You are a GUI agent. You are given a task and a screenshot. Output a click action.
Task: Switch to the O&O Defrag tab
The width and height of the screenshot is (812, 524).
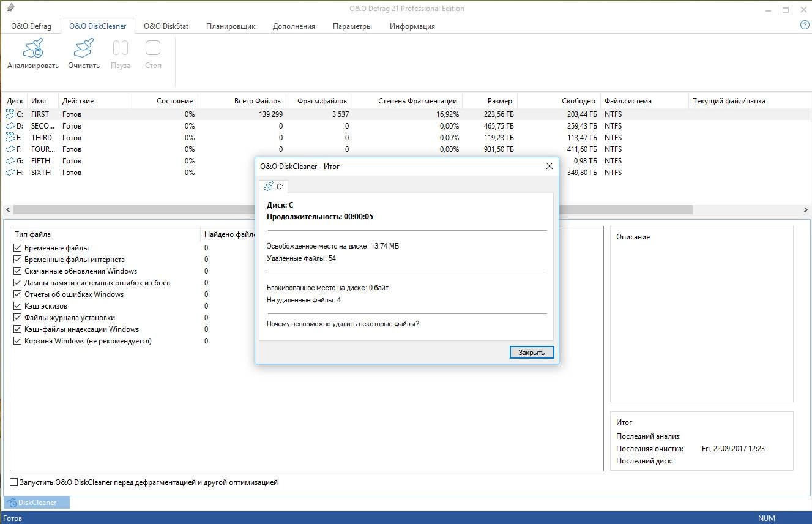click(x=31, y=26)
